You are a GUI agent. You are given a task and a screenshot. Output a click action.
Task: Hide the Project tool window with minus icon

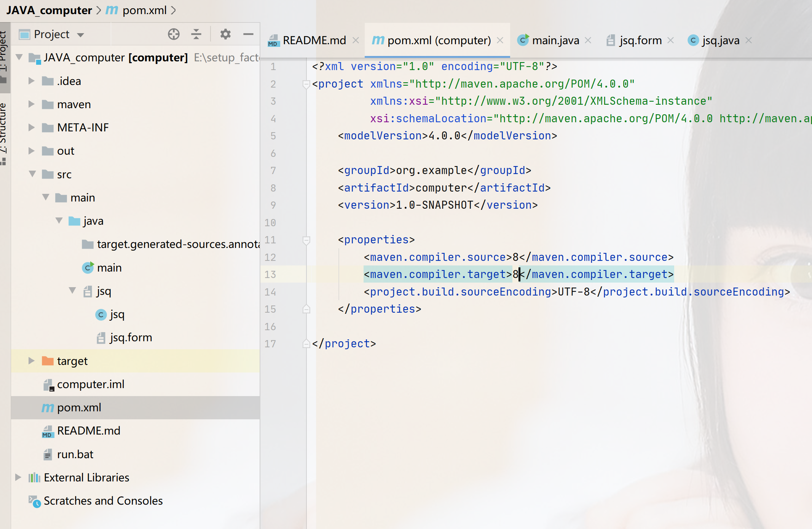point(248,34)
